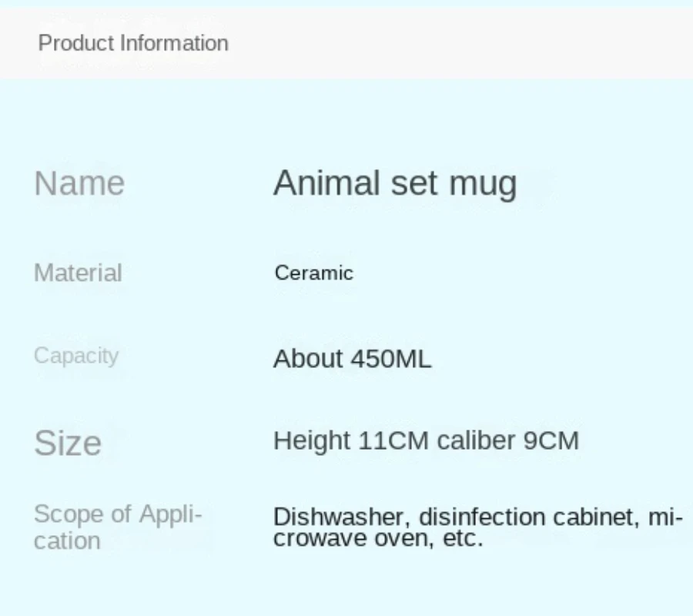Select the "Size" field label
Image resolution: width=693 pixels, height=616 pixels.
click(68, 443)
